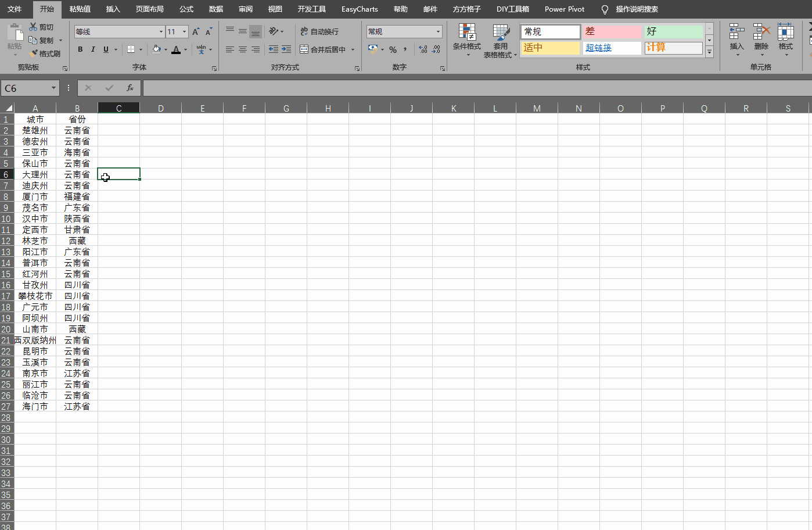Toggle bottom vertical alignment

click(256, 31)
